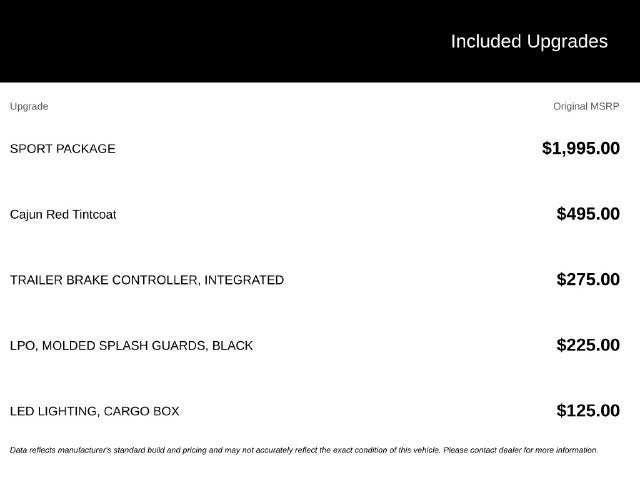Click the $225.00 price

tap(588, 345)
